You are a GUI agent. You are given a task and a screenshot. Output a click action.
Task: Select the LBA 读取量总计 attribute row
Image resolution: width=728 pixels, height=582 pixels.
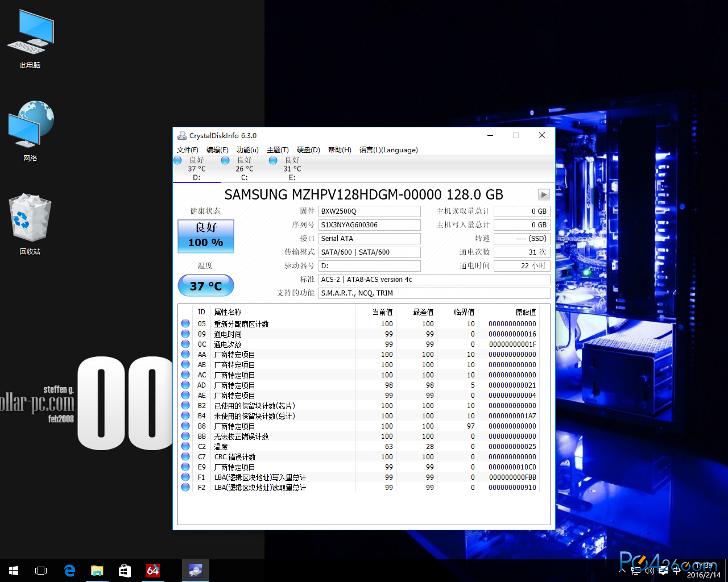(x=359, y=487)
